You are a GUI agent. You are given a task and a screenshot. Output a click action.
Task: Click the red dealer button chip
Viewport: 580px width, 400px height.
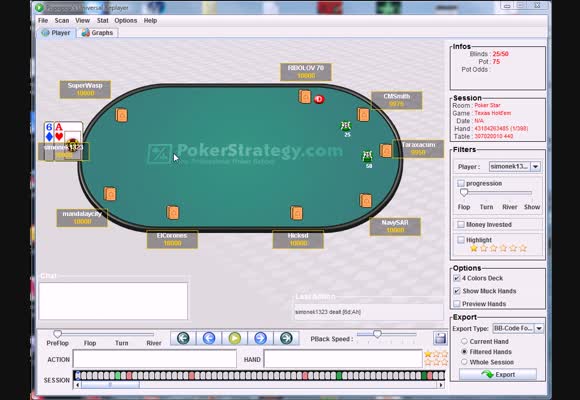click(319, 99)
